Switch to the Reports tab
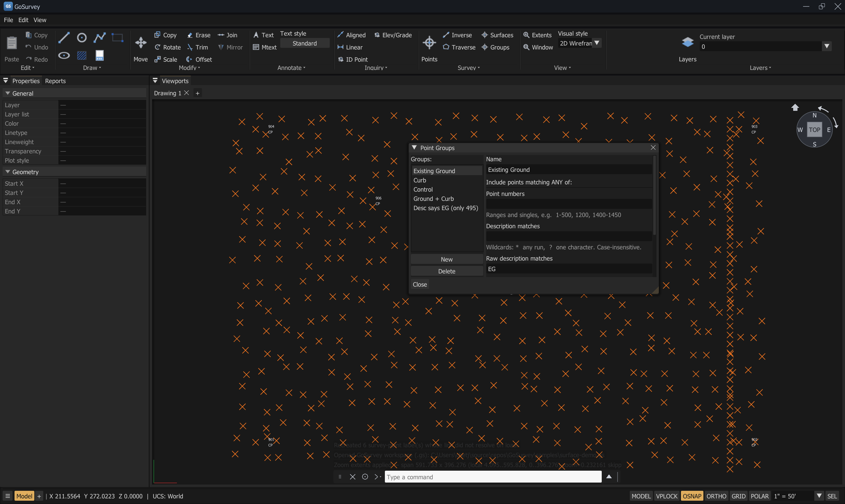This screenshot has width=845, height=504. tap(55, 81)
